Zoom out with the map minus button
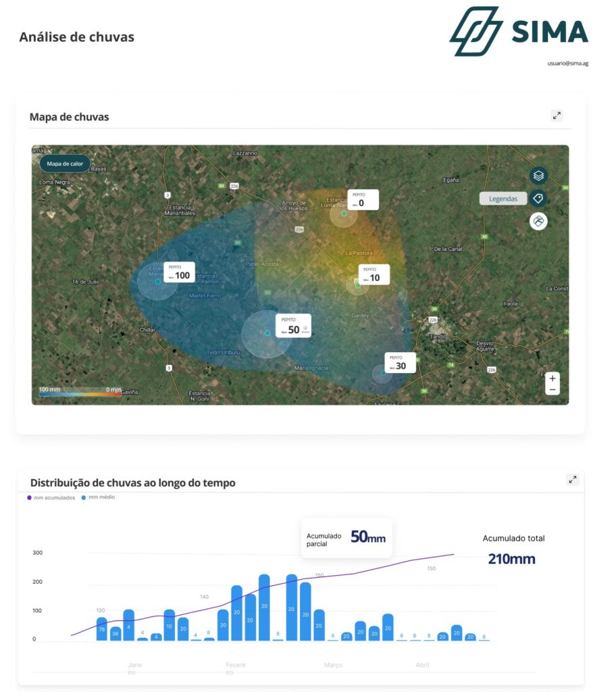Screen dimensions: 616x692 553,390
